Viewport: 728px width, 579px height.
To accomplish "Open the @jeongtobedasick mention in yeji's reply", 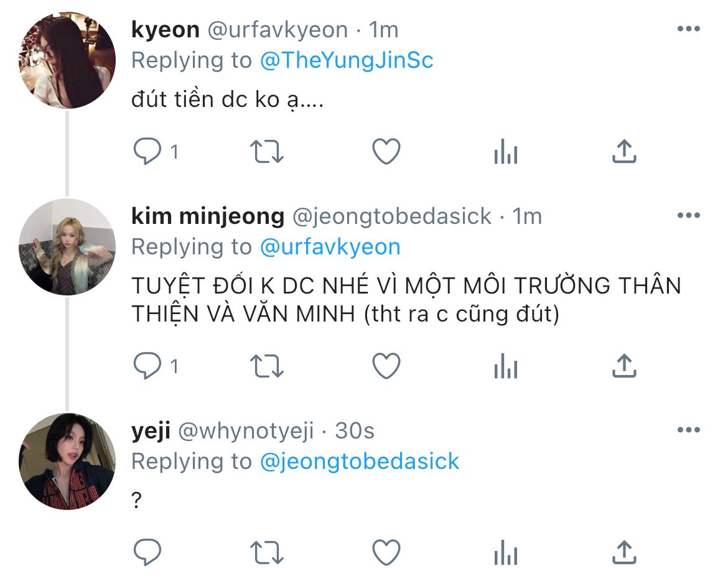I will point(360,461).
